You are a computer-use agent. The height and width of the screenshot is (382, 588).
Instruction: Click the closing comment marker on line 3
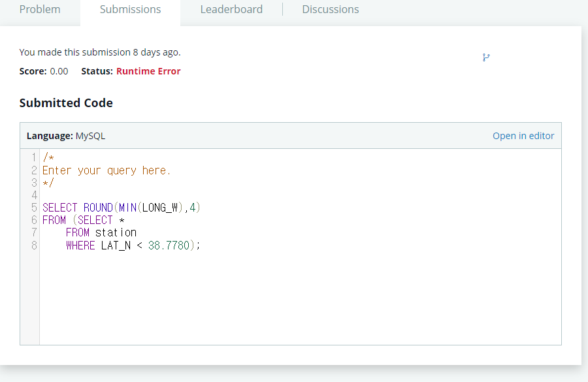coord(48,183)
